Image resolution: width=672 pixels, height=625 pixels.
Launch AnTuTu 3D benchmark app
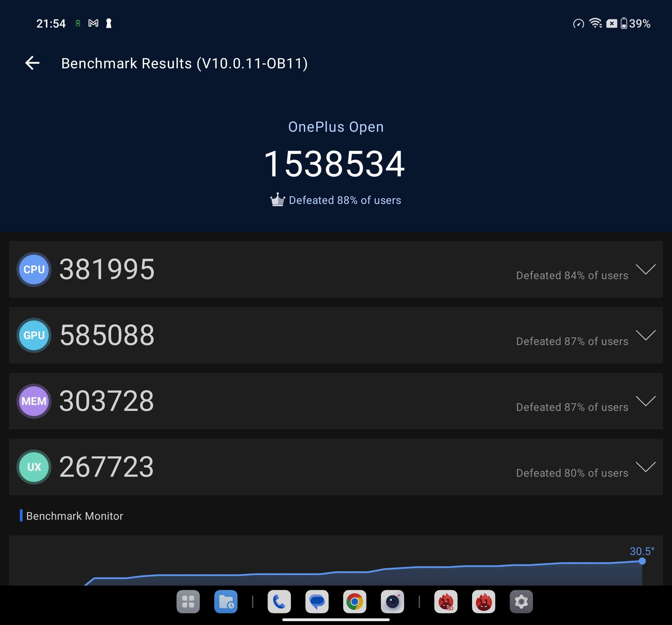[446, 602]
